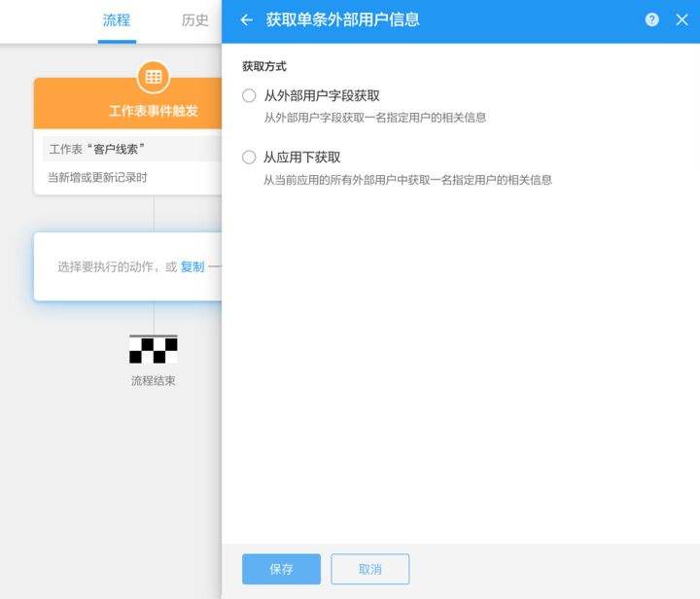Click the 获取单条外部用户信息 panel title
Image resolution: width=700 pixels, height=599 pixels.
pyautogui.click(x=343, y=19)
